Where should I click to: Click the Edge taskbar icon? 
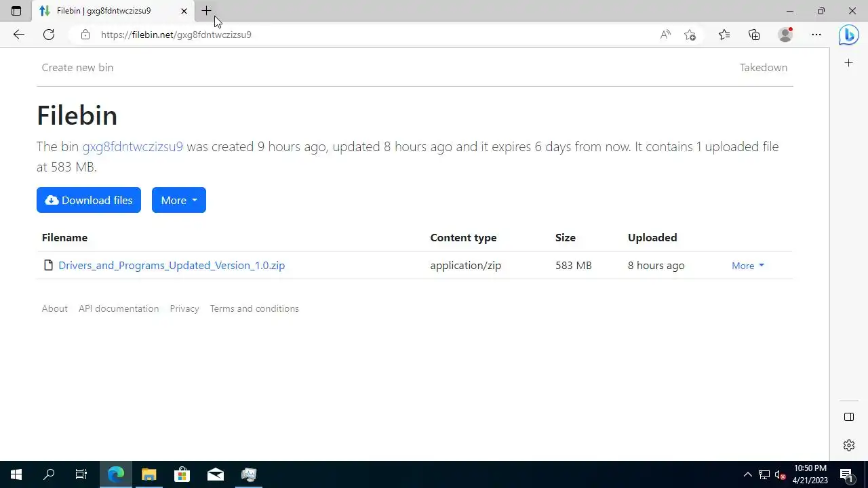[116, 474]
